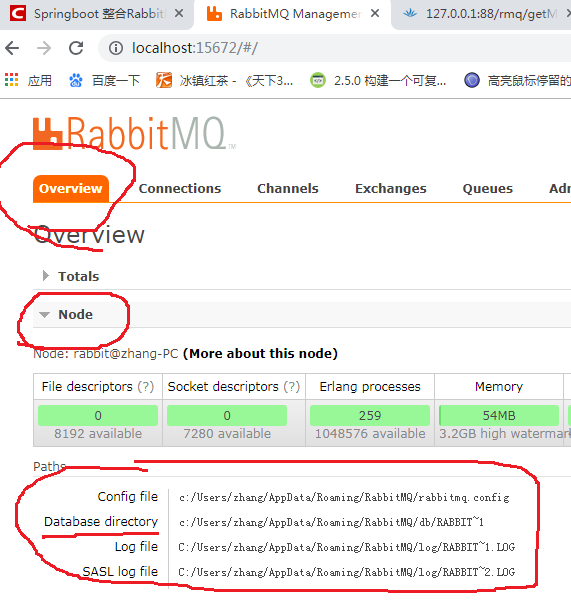The height and width of the screenshot is (606, 571).
Task: Click the Socket descriptors help (?)
Action: (292, 386)
